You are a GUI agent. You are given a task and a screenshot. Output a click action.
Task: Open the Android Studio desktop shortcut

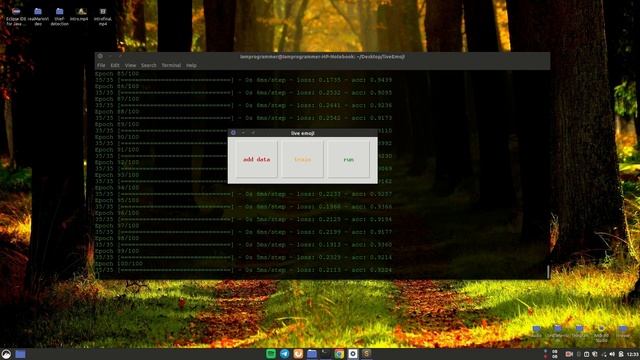pyautogui.click(x=601, y=333)
